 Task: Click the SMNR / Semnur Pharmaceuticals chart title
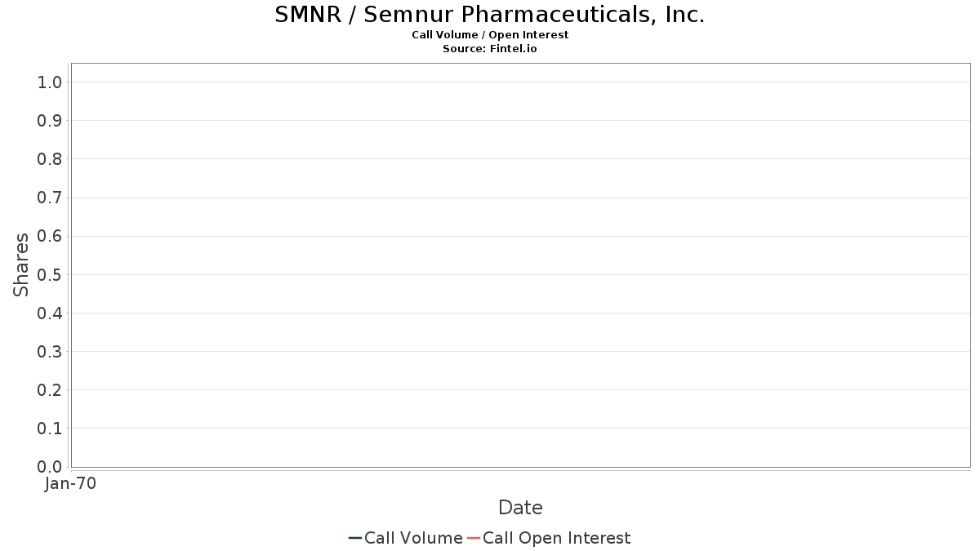coord(489,15)
